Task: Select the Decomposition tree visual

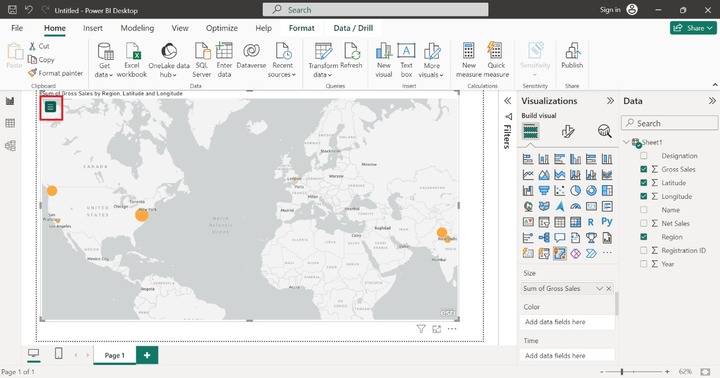Action: pyautogui.click(x=544, y=237)
